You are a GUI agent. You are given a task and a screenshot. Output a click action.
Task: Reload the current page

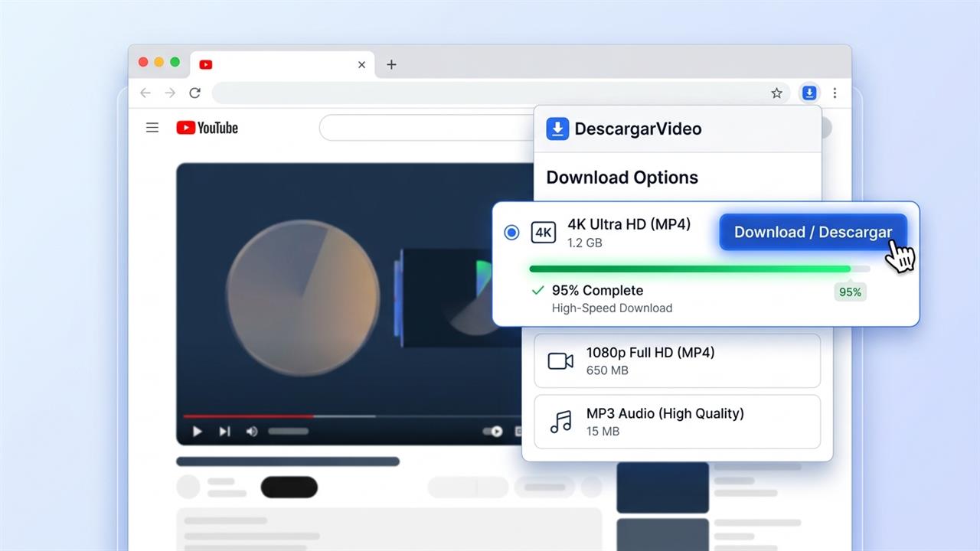[195, 93]
